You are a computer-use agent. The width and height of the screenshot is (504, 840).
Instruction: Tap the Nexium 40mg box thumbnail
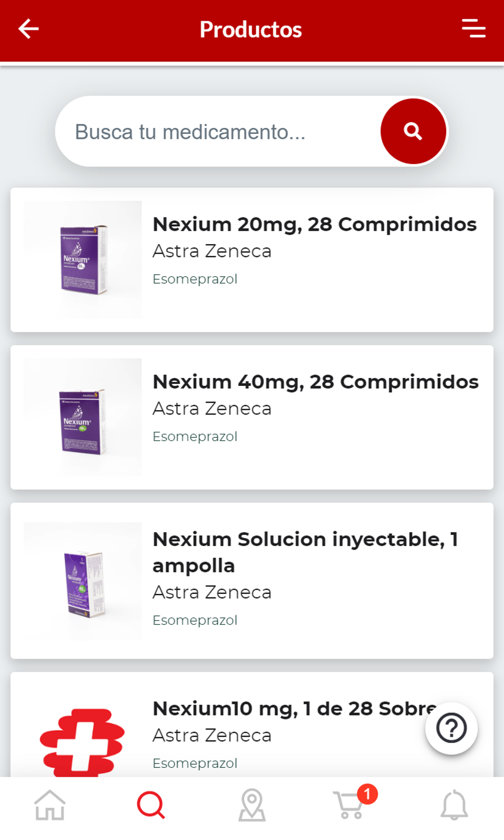[x=83, y=418]
